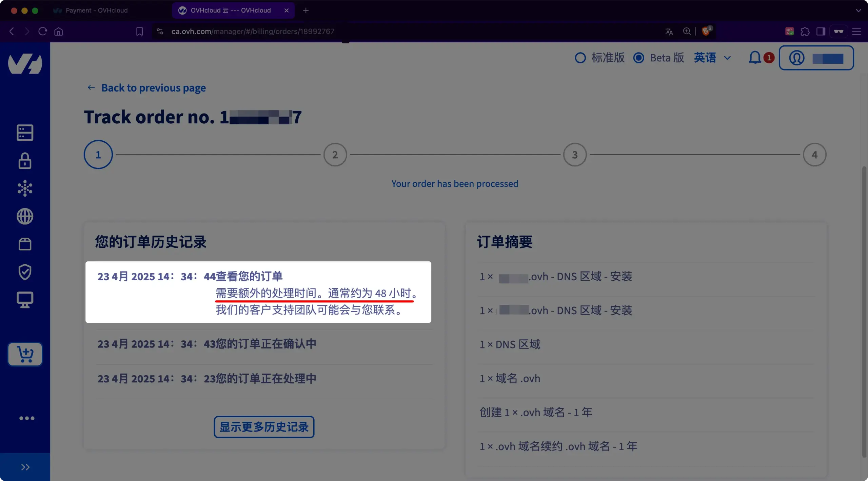Screen dimensions: 868x481
Task: Click the browser home icon
Action: pos(59,32)
